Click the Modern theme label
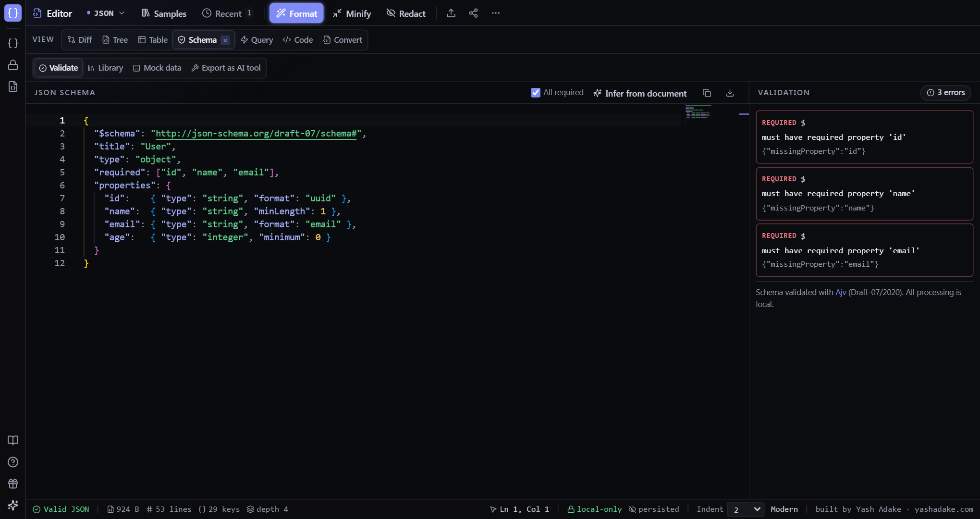The height and width of the screenshot is (519, 980). (784, 509)
